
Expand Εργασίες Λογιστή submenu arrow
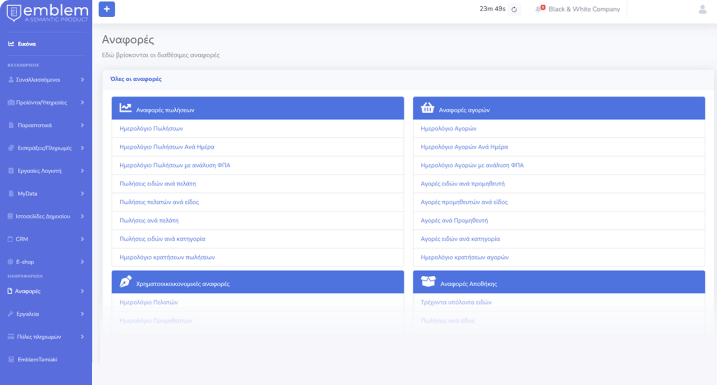[x=82, y=171]
